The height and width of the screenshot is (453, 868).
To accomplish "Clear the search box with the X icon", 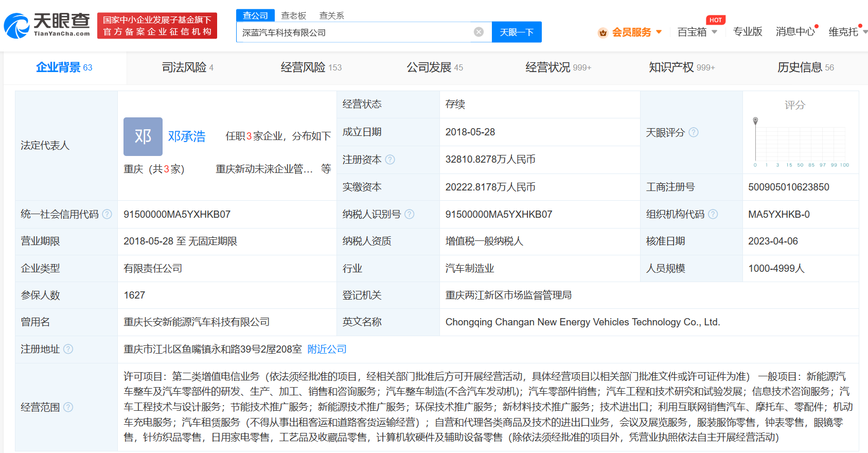I will point(479,32).
